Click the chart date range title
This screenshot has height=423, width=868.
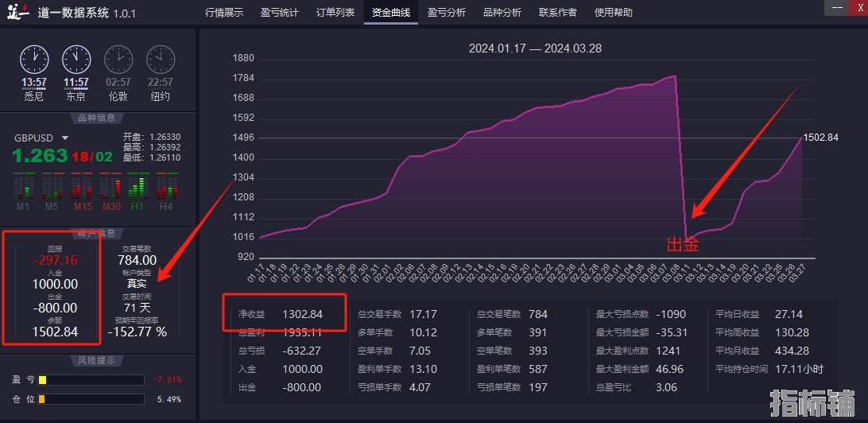tap(535, 49)
